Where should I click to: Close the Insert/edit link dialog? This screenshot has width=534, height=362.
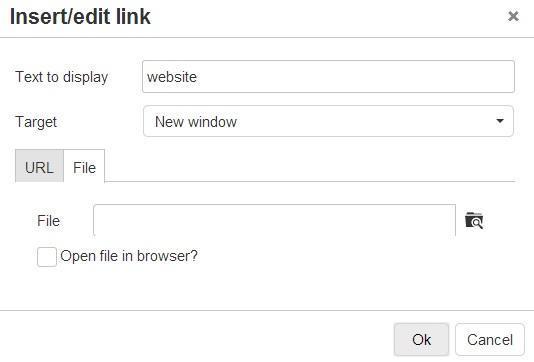pos(513,16)
